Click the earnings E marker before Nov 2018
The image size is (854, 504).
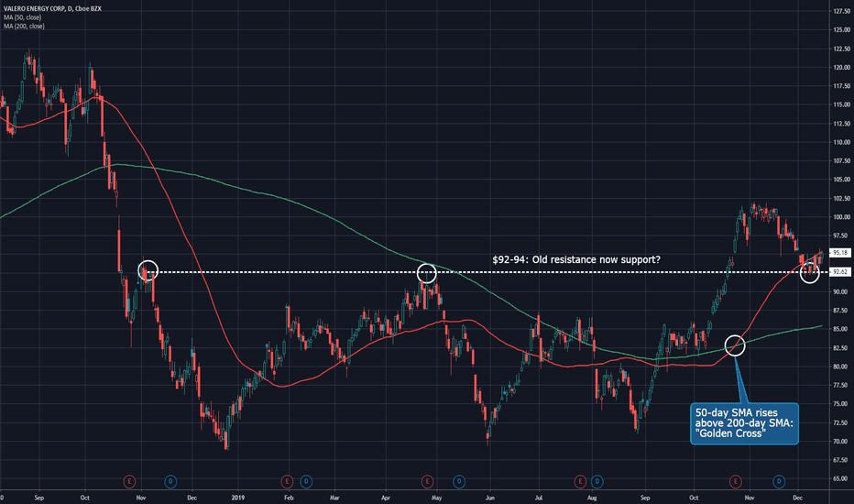(129, 482)
